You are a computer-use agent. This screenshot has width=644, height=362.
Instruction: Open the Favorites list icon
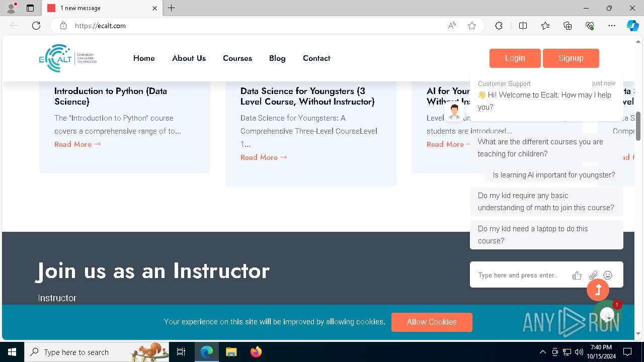pyautogui.click(x=545, y=26)
